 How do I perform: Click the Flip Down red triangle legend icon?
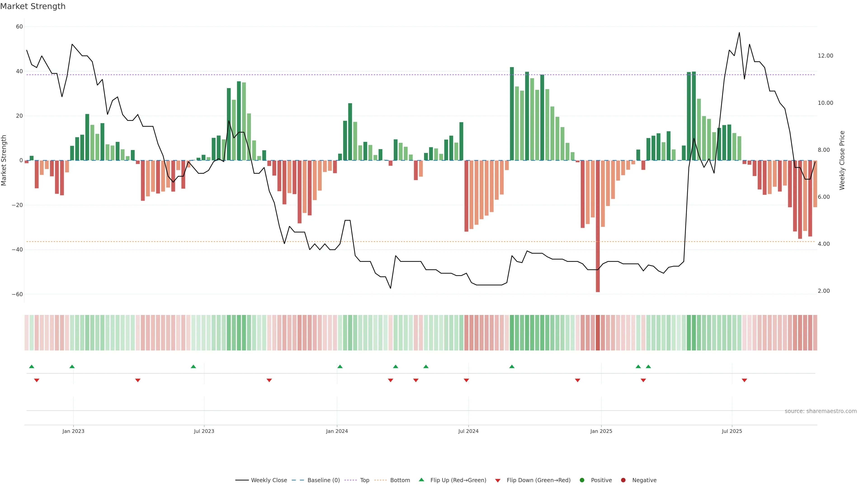coord(498,481)
